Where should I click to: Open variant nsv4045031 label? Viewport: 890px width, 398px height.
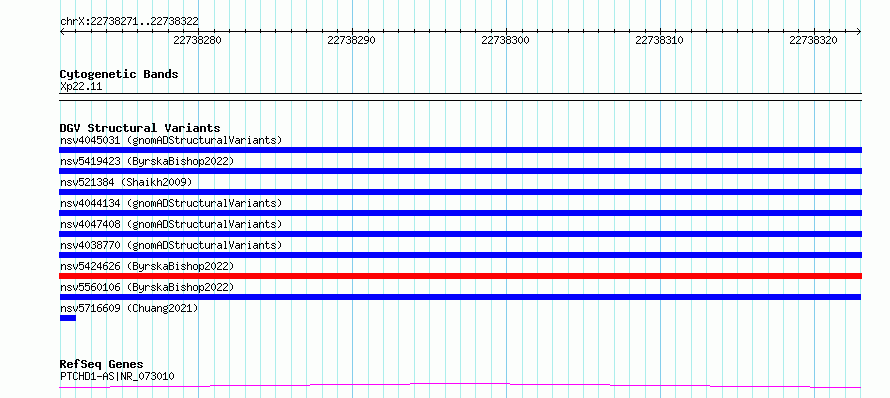click(171, 140)
